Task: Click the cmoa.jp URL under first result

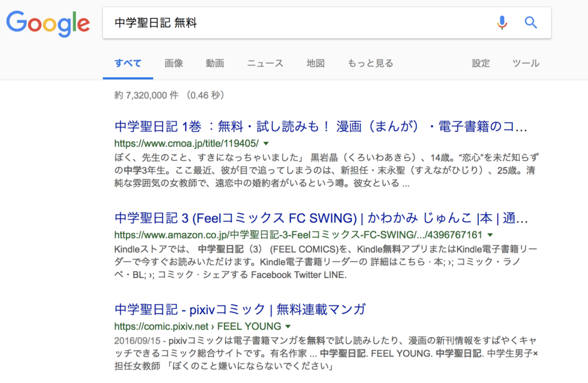Action: pos(187,144)
